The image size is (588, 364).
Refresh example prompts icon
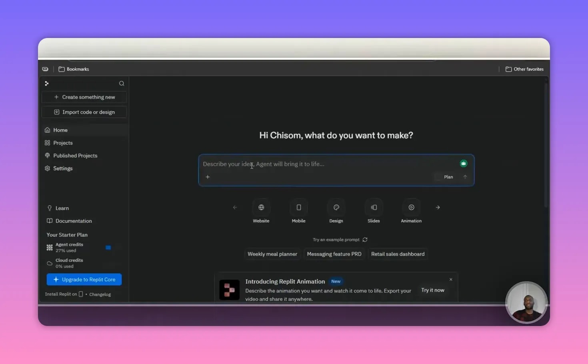[x=365, y=240]
